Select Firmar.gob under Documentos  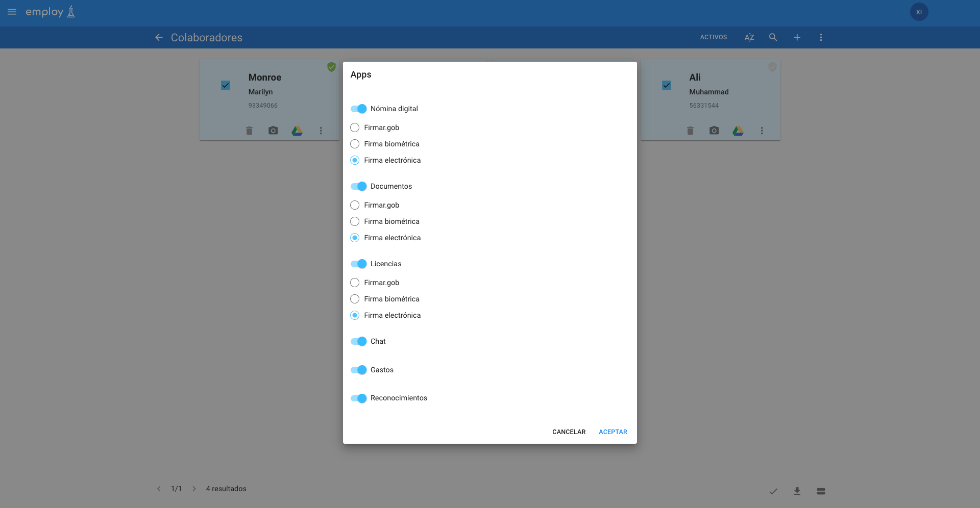coord(355,205)
